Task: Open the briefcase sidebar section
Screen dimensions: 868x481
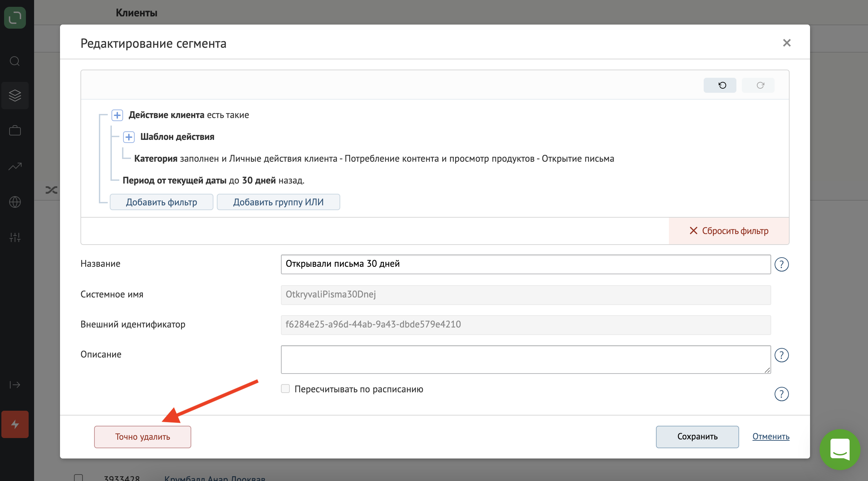Action: (x=15, y=131)
